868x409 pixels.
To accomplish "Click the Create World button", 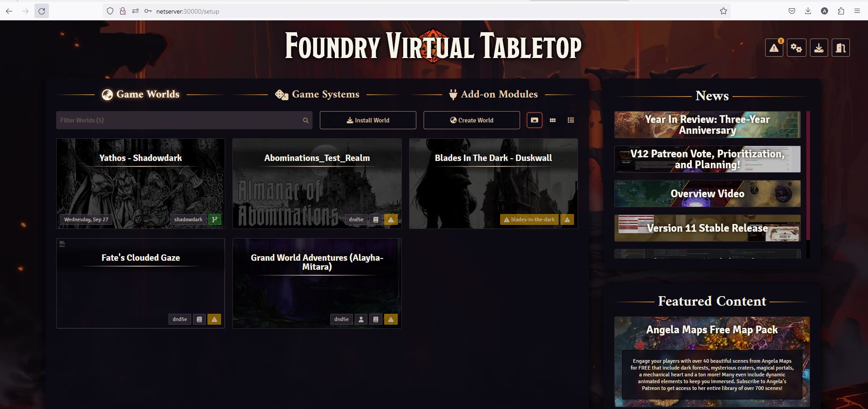I will tap(471, 120).
